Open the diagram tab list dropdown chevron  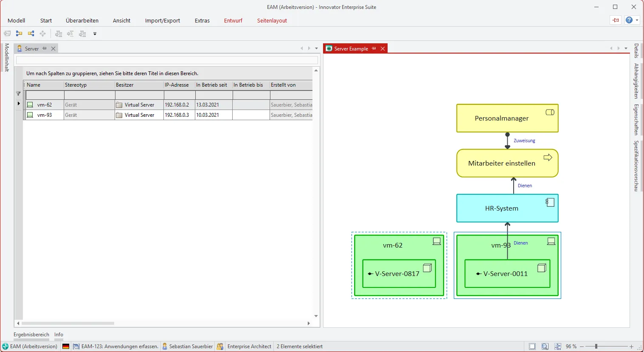pos(626,48)
